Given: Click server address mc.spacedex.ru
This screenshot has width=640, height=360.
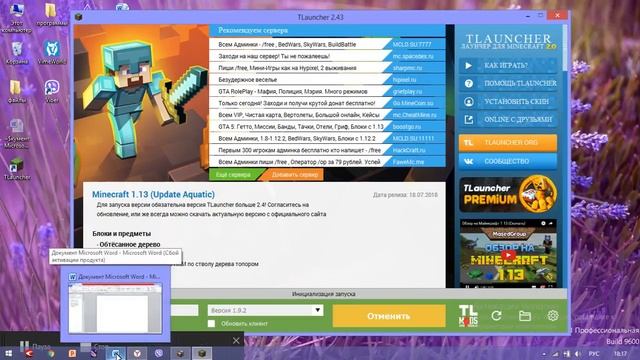Looking at the screenshot, I should pyautogui.click(x=413, y=56).
